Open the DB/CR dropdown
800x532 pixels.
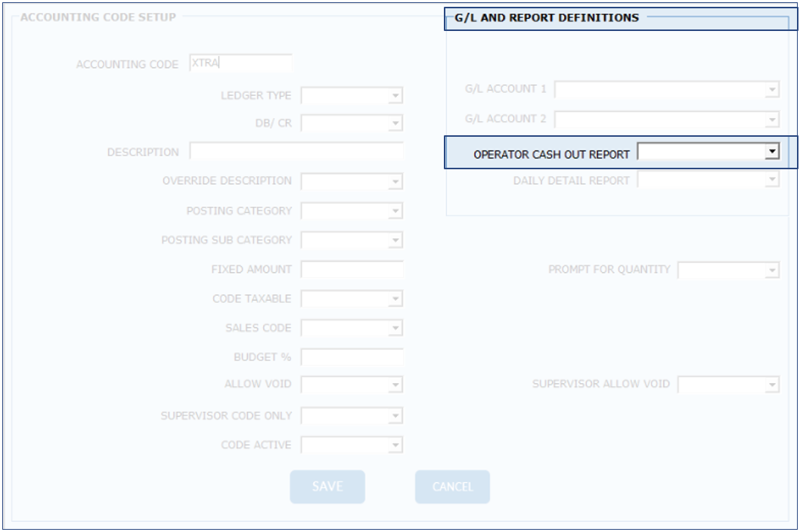pyautogui.click(x=395, y=123)
